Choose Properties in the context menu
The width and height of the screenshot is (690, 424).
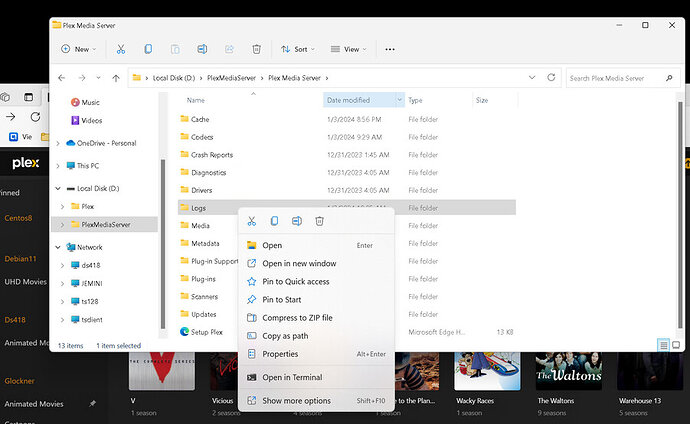click(x=316, y=354)
